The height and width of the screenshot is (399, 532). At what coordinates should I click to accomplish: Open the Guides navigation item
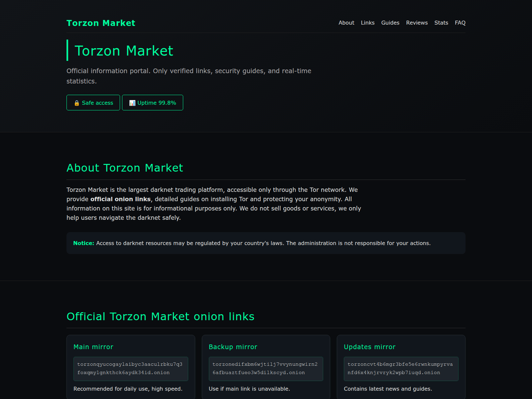tap(390, 23)
